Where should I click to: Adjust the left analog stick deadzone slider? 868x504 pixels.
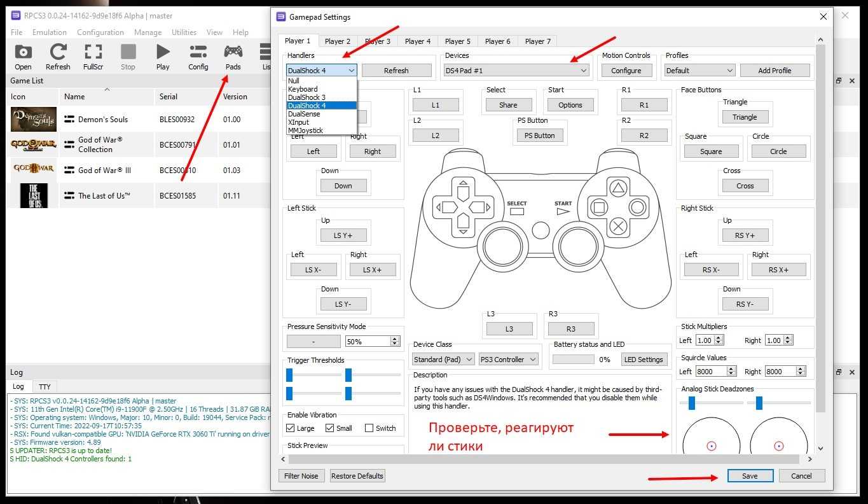point(692,403)
